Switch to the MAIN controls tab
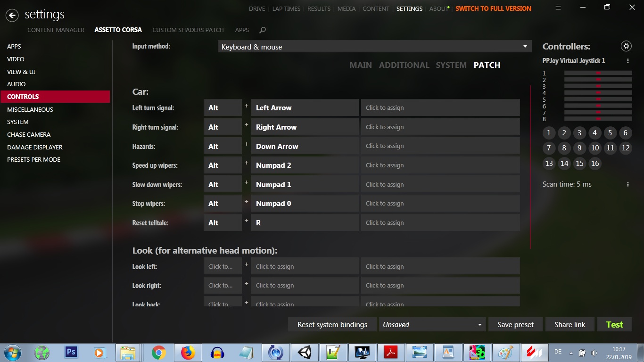The width and height of the screenshot is (644, 362). (x=361, y=65)
